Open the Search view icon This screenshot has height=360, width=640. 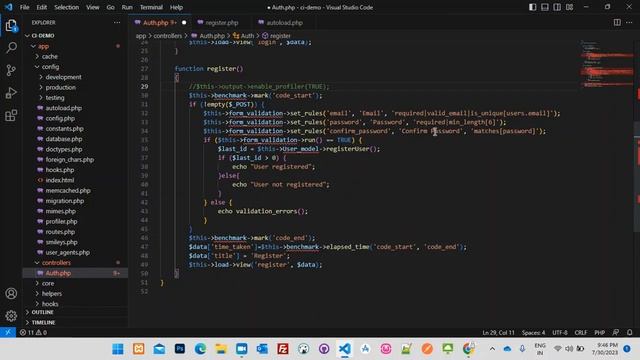[x=11, y=48]
